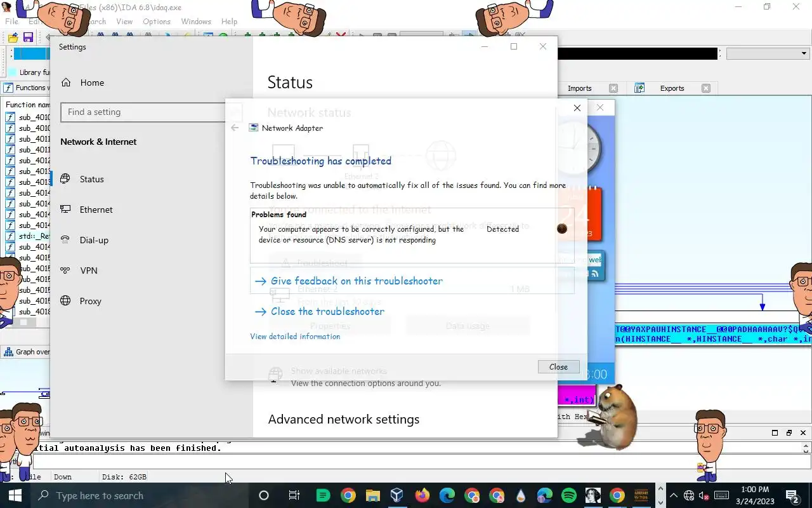The image size is (812, 508).
Task: Open Task View from the taskbar
Action: click(x=294, y=495)
